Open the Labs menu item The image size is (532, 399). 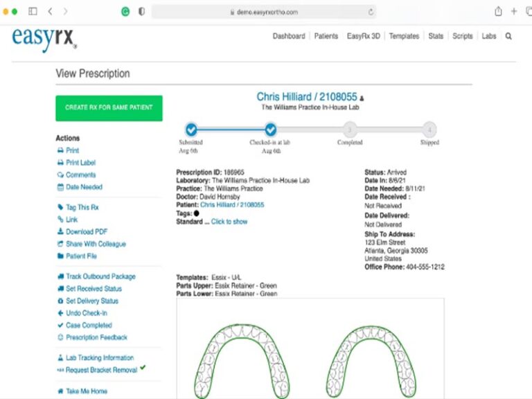[489, 36]
